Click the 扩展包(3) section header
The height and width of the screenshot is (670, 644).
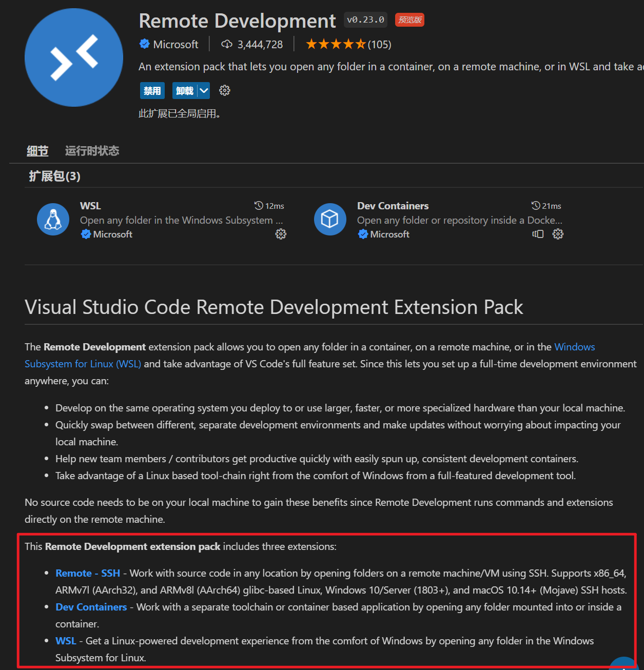[x=54, y=176]
